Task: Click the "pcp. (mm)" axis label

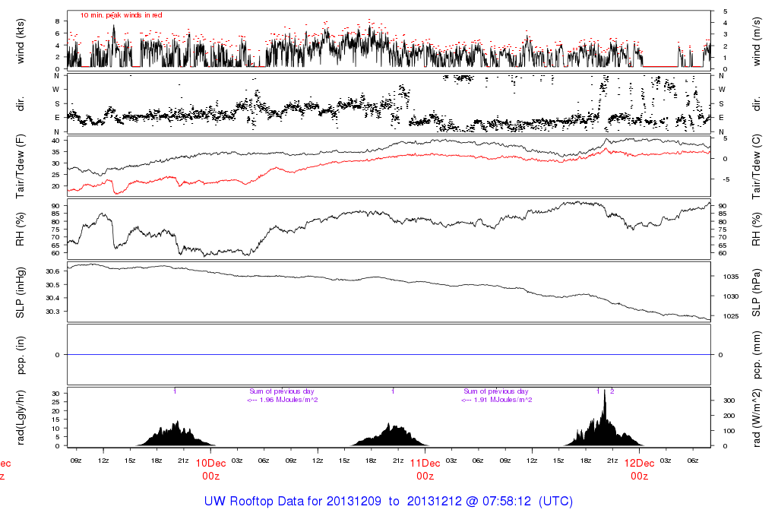Action: coord(756,355)
